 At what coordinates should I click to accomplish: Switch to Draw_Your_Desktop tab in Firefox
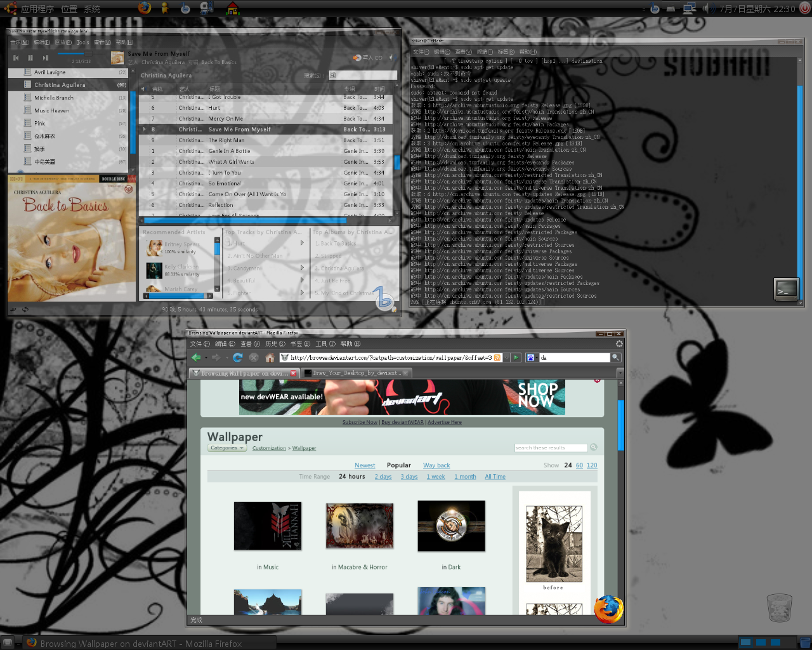click(x=357, y=373)
